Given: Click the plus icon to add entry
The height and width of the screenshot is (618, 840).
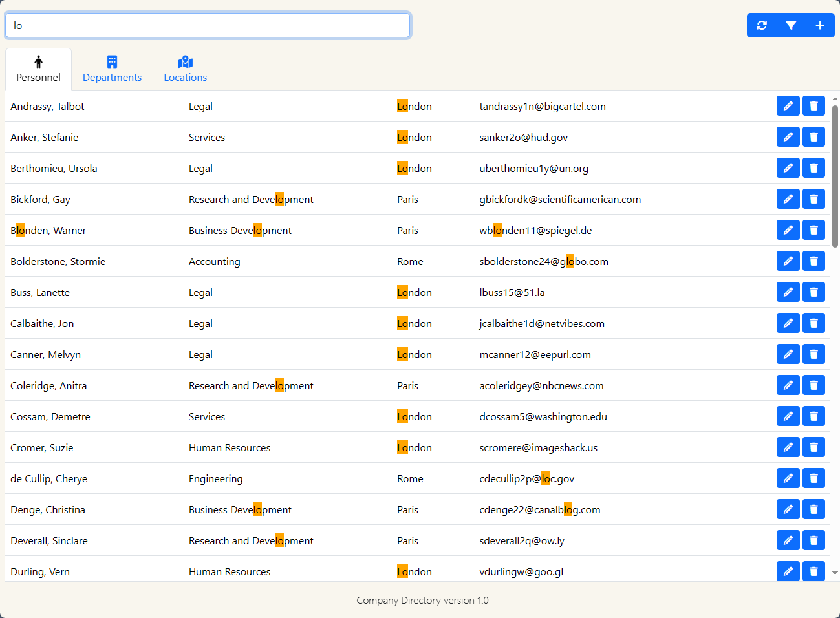Looking at the screenshot, I should [819, 25].
